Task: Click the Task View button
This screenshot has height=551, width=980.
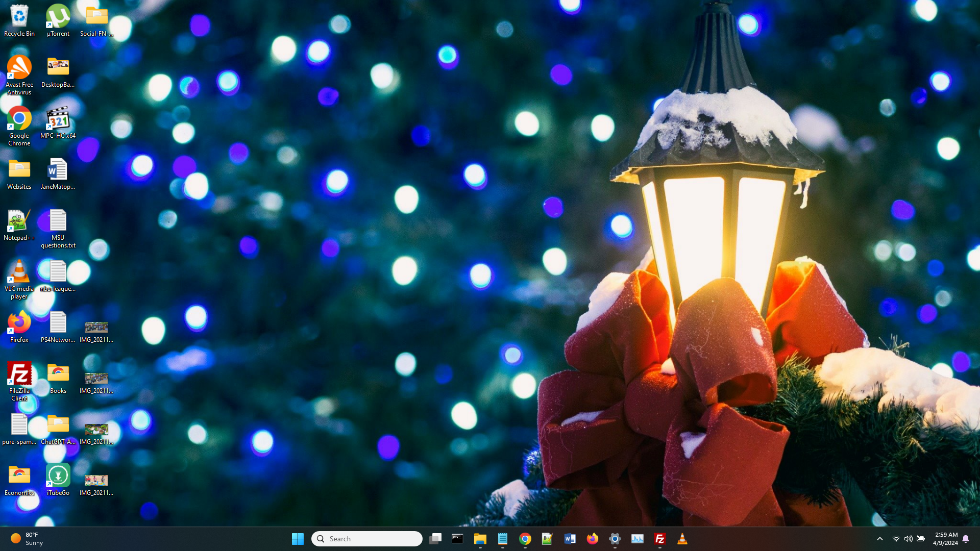Action: 435,538
